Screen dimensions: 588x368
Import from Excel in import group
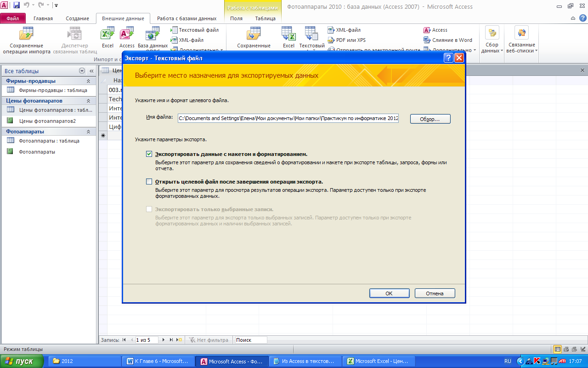tap(107, 38)
